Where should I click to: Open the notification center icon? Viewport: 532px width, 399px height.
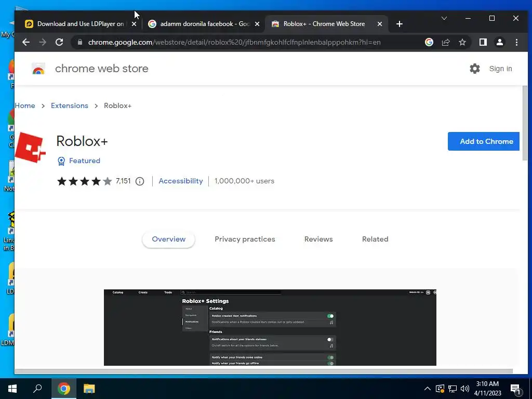(516, 389)
